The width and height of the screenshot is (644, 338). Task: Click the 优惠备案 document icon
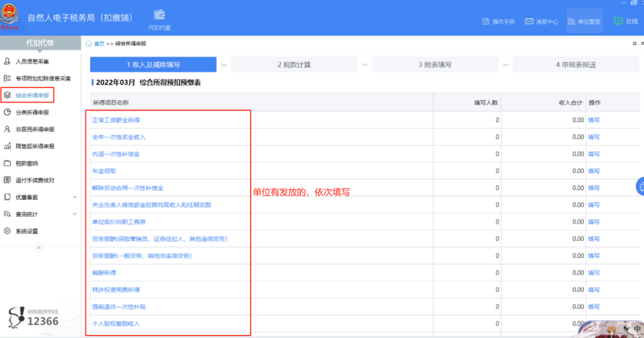coord(7,197)
